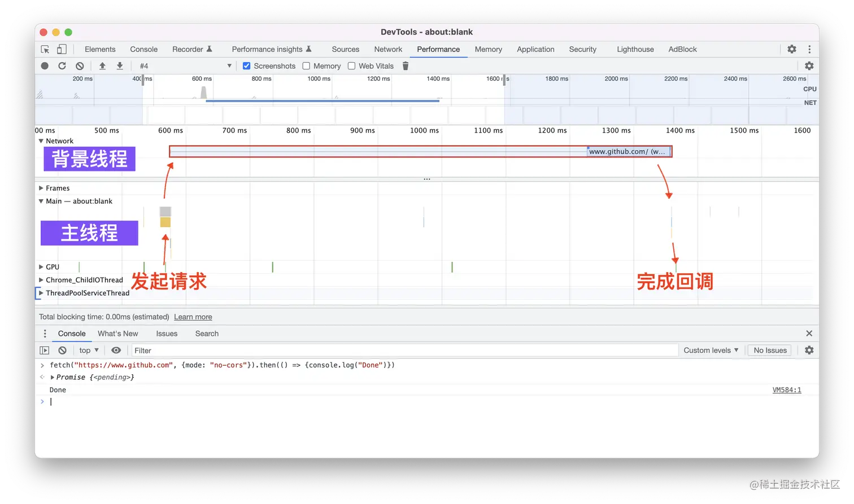
Task: Open capture settings gear in Performance toolbar
Action: 809,66
